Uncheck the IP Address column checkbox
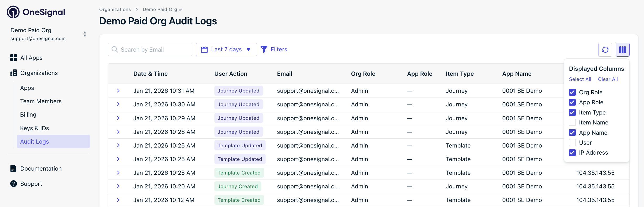This screenshot has width=644, height=207. point(572,152)
